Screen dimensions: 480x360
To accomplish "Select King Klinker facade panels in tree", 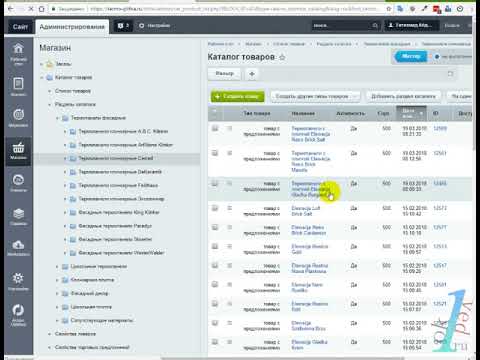I will pyautogui.click(x=119, y=213).
